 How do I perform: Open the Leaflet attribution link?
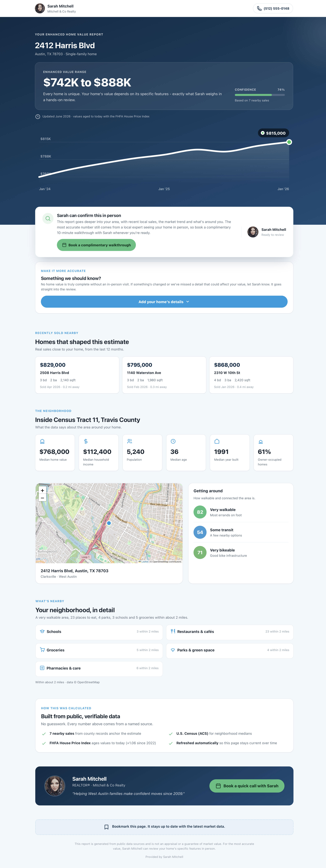click(x=143, y=562)
